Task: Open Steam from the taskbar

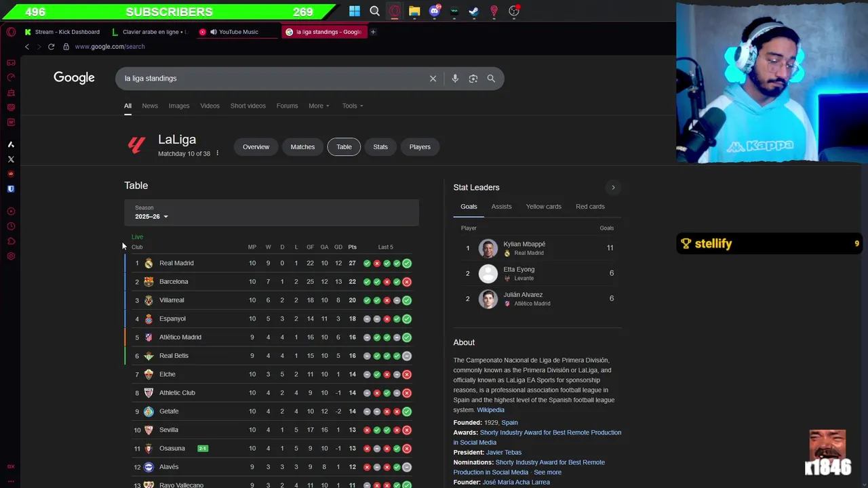Action: (474, 11)
